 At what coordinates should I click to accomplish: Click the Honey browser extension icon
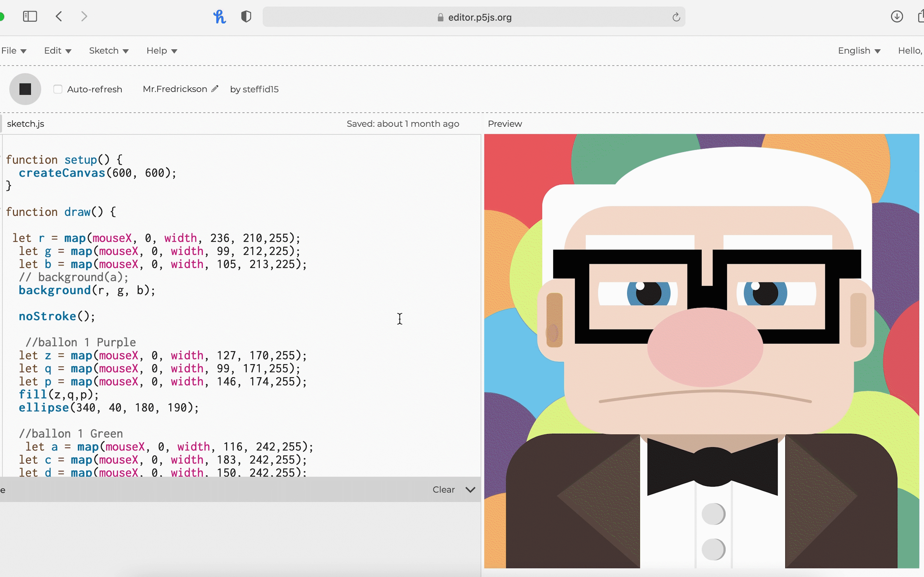(219, 17)
